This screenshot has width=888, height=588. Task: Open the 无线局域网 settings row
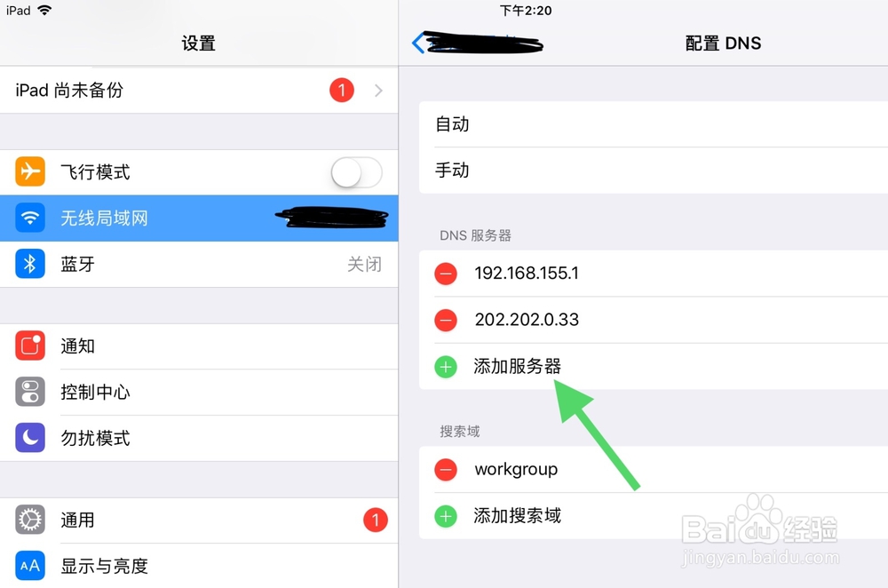[199, 219]
